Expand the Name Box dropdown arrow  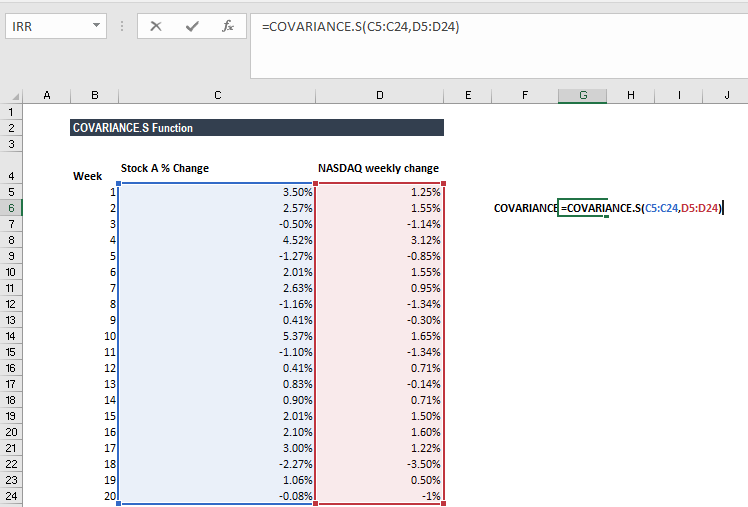[x=96, y=26]
